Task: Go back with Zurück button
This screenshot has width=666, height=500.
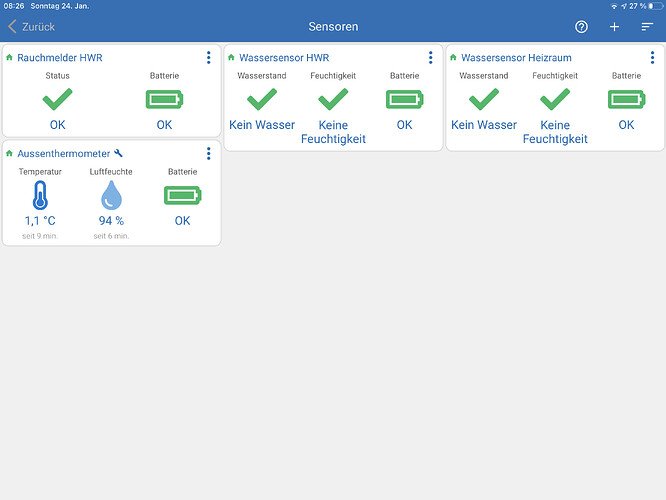Action: [32, 27]
